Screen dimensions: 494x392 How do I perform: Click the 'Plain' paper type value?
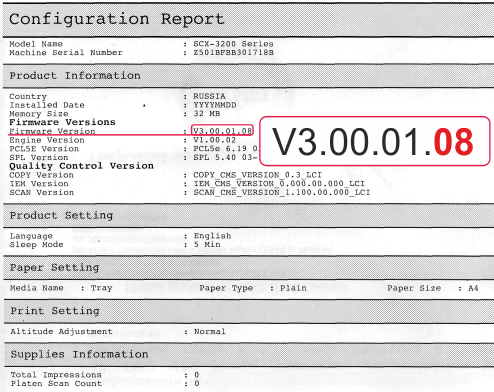coord(293,288)
